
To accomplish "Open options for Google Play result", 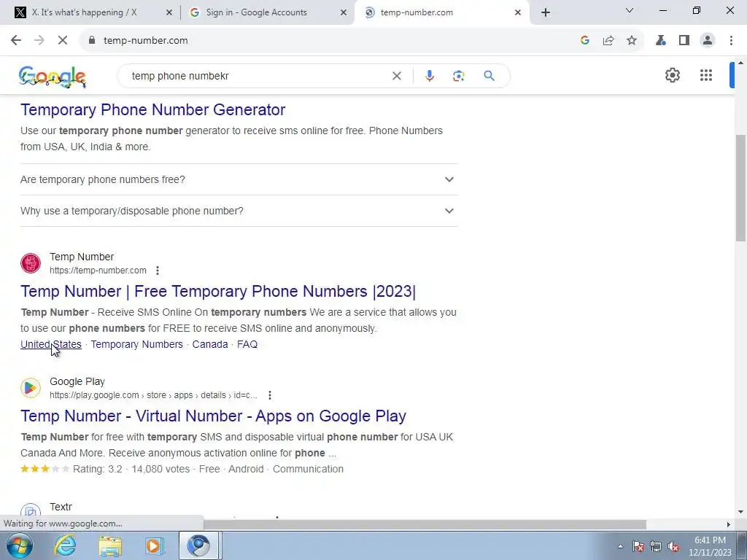I will (x=270, y=395).
